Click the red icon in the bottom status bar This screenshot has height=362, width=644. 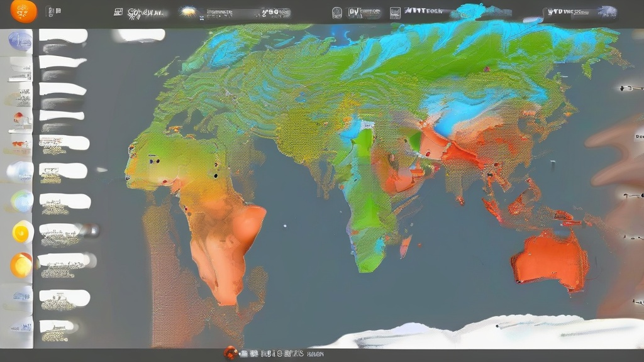click(x=231, y=353)
